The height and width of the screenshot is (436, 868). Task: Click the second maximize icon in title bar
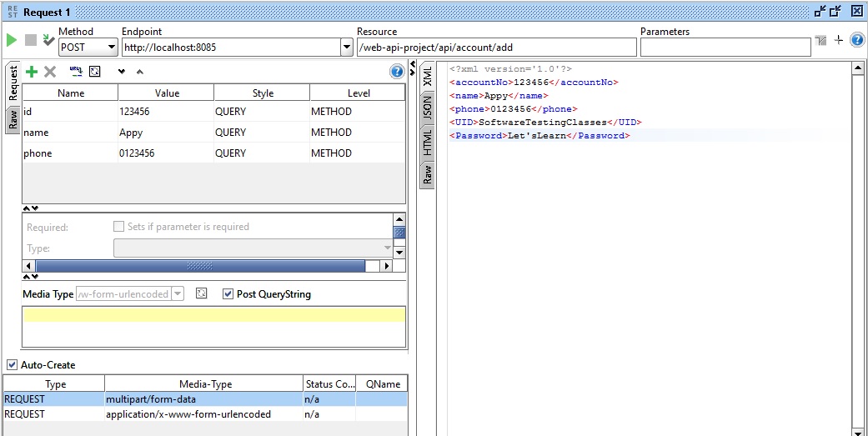point(835,11)
